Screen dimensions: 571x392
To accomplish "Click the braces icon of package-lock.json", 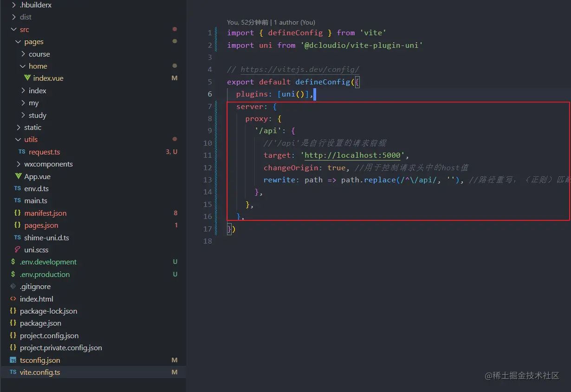I will pyautogui.click(x=13, y=311).
